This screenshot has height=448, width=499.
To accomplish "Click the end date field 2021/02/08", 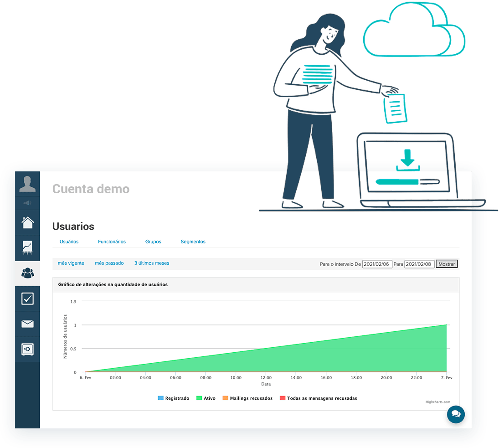I will pos(419,264).
